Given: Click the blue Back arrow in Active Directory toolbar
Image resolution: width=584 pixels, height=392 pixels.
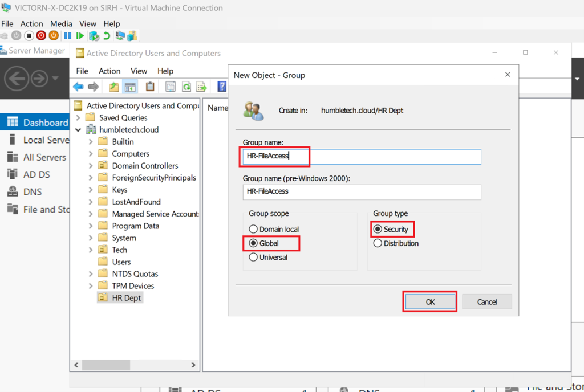Looking at the screenshot, I should pyautogui.click(x=78, y=87).
